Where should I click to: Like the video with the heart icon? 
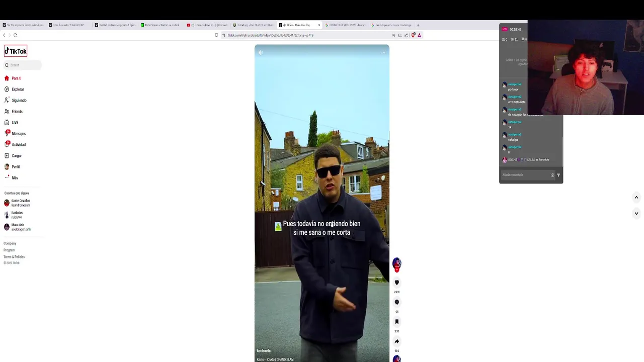(396, 283)
